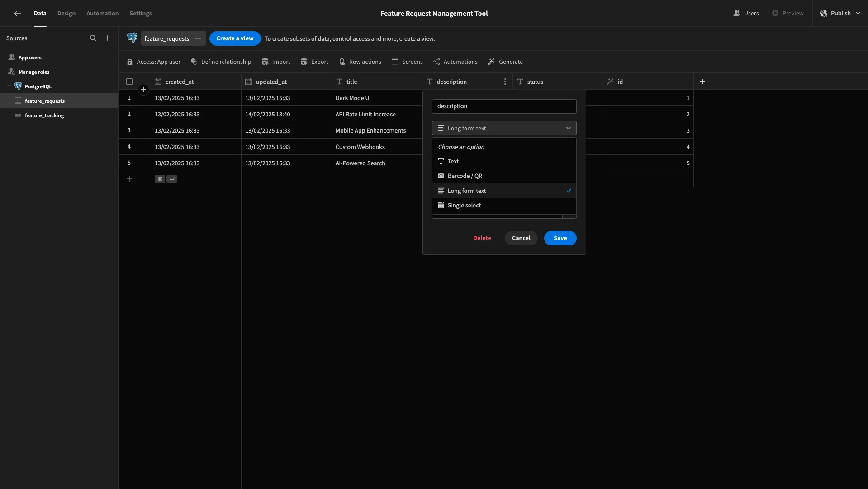Click the Import icon in the toolbar
The width and height of the screenshot is (868, 489).
(x=265, y=62)
